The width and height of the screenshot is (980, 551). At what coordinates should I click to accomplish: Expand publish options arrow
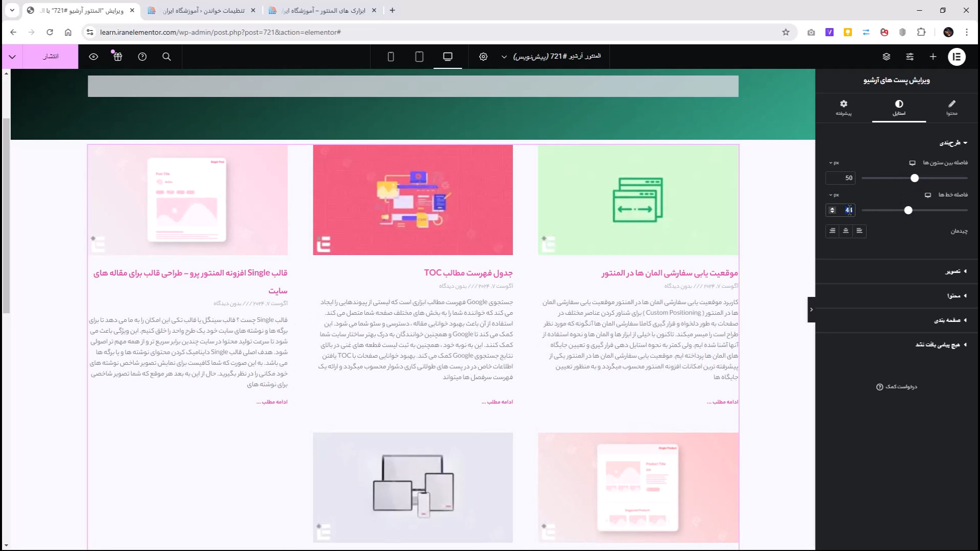pyautogui.click(x=12, y=57)
